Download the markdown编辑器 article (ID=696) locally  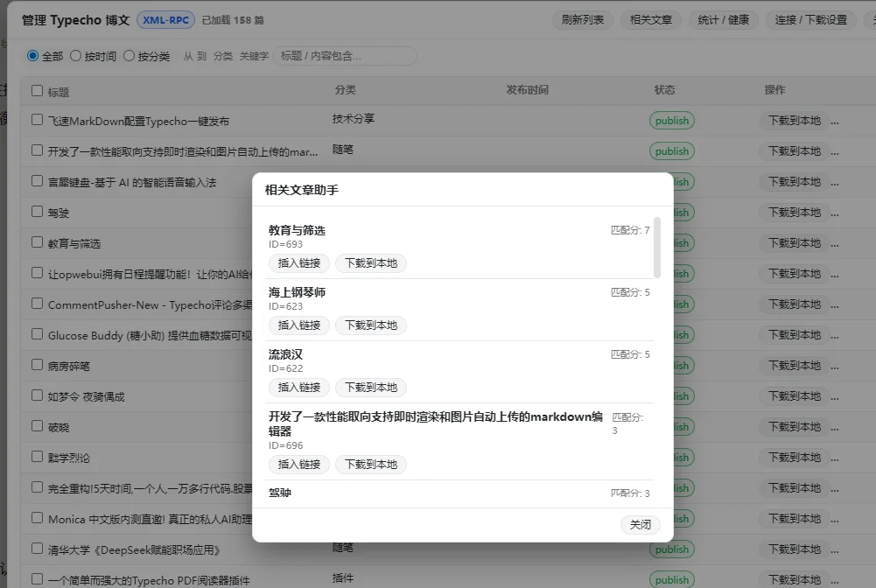click(x=370, y=465)
